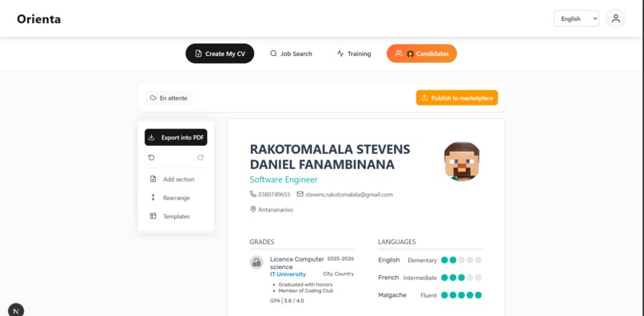Click the Templates layout icon

pyautogui.click(x=153, y=216)
